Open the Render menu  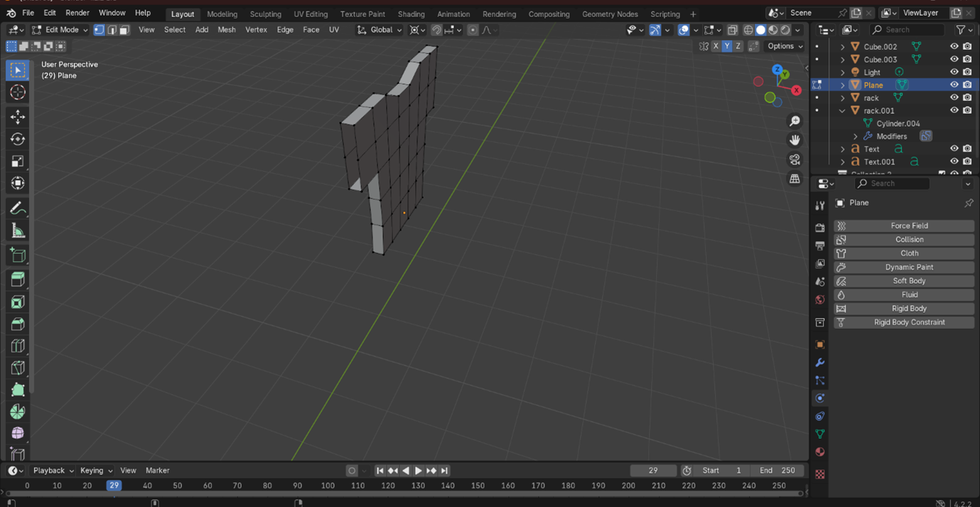(77, 13)
